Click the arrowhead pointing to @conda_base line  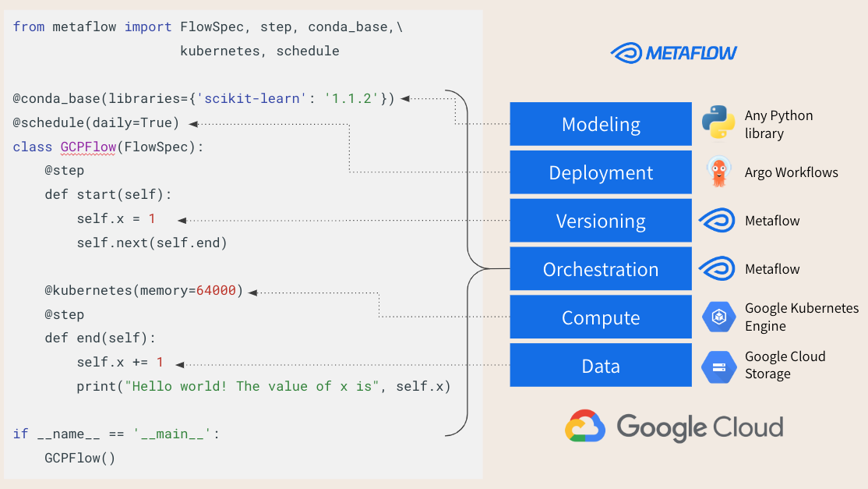(x=405, y=98)
